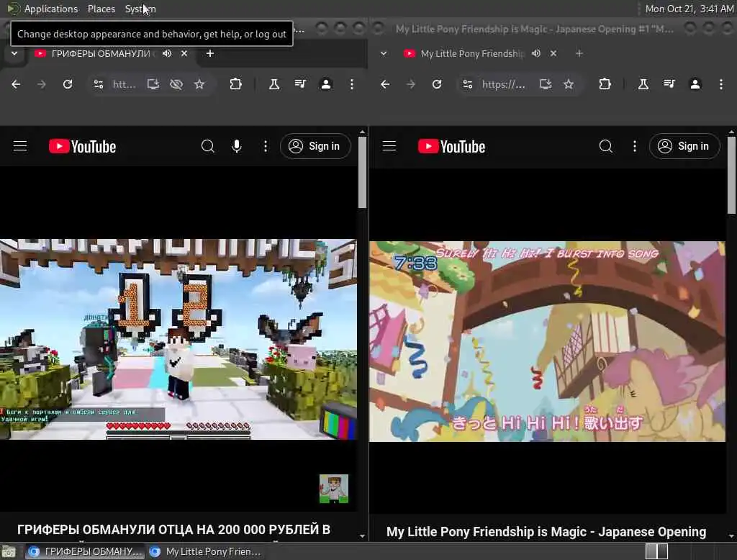Open Chrome three-dot menu in right browser
The width and height of the screenshot is (737, 560).
721,84
